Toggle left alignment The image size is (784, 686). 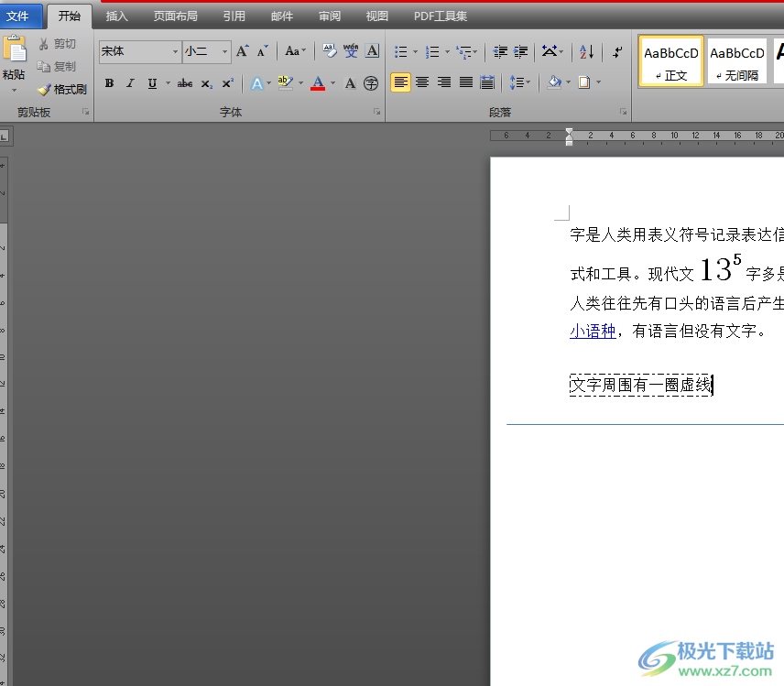pyautogui.click(x=400, y=82)
